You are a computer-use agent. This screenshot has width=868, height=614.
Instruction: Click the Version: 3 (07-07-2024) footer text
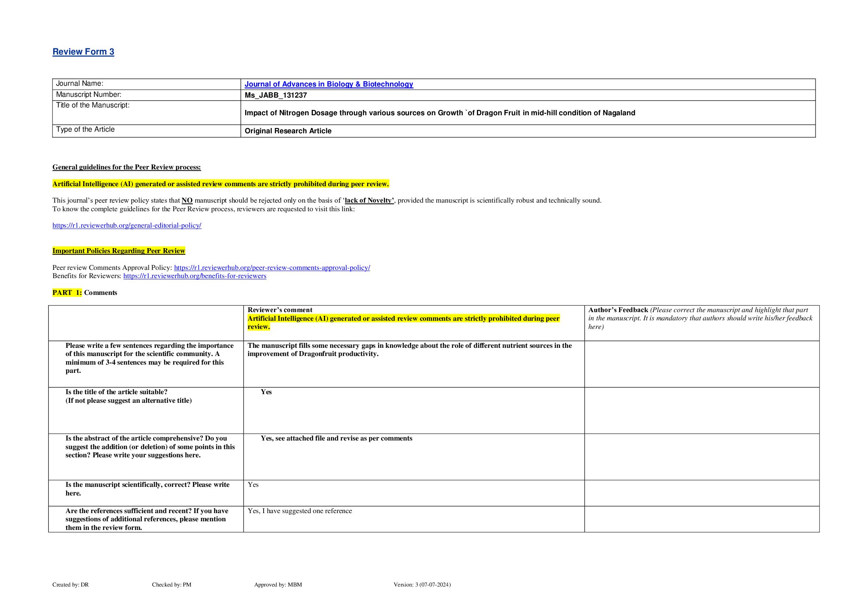pyautogui.click(x=422, y=584)
